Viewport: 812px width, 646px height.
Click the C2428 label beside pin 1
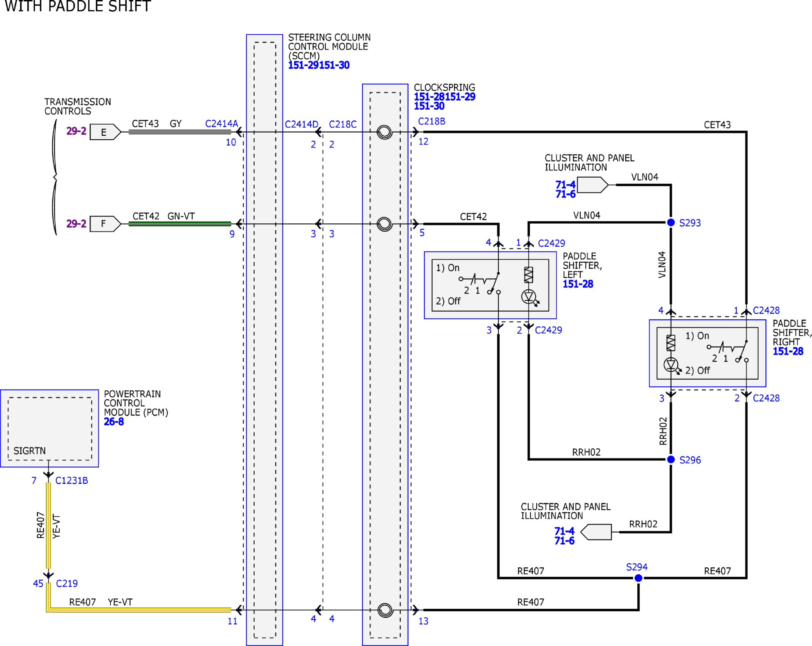click(x=766, y=310)
